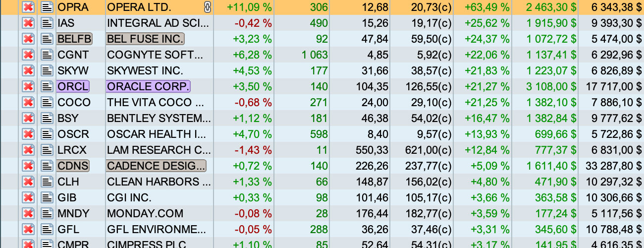This screenshot has height=248, width=644.
Task: Open the GFL notes page icon
Action: 47,230
